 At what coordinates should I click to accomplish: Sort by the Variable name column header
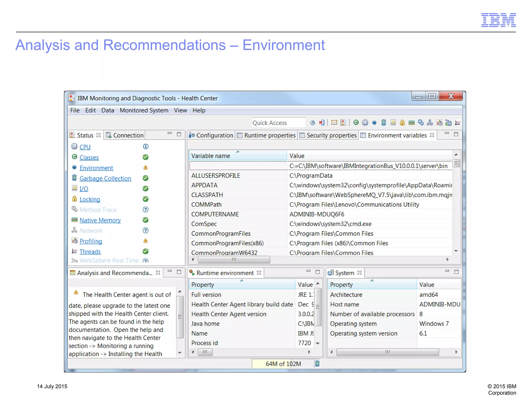[x=238, y=156]
